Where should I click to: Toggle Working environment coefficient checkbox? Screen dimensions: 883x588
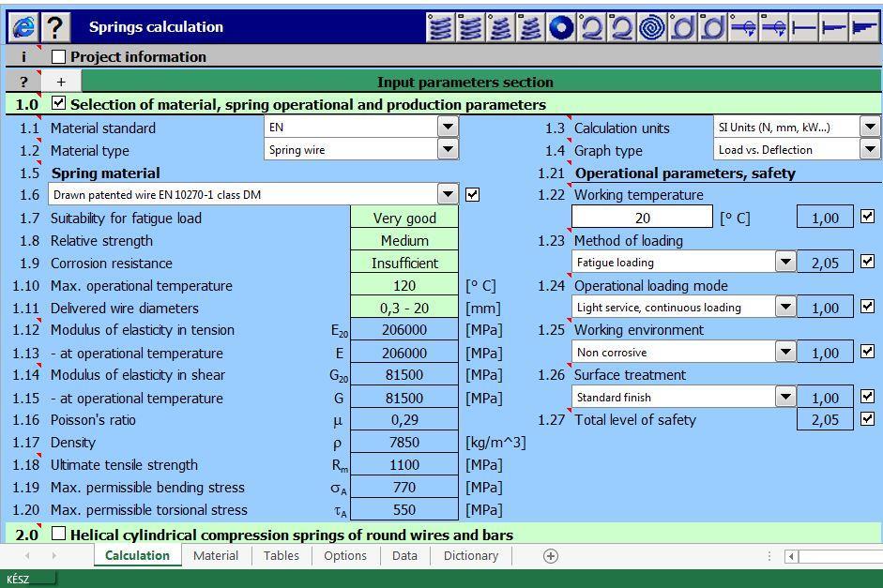coord(867,351)
